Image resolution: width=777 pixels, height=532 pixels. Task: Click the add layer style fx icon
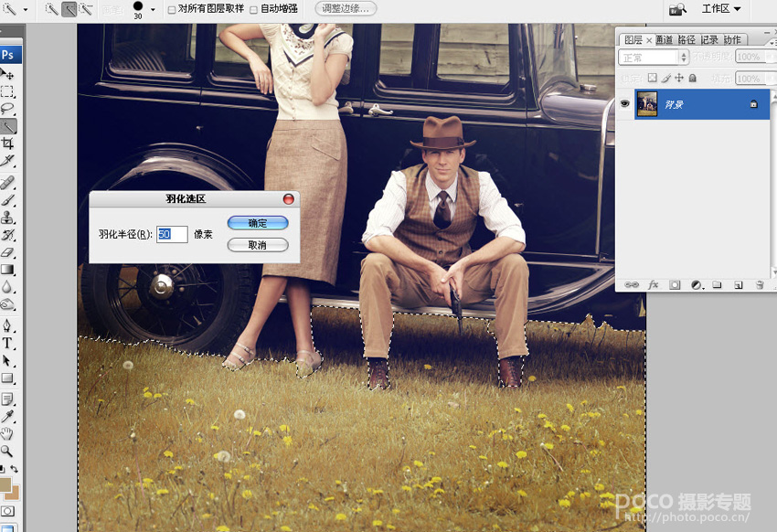653,285
